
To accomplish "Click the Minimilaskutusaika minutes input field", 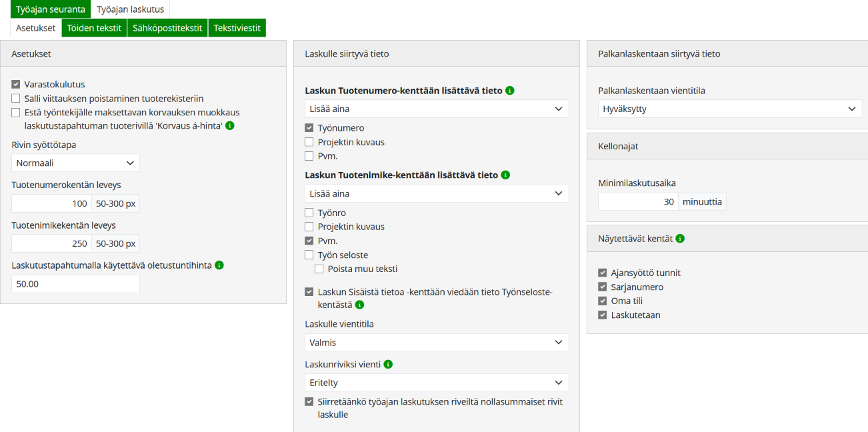I will [638, 202].
